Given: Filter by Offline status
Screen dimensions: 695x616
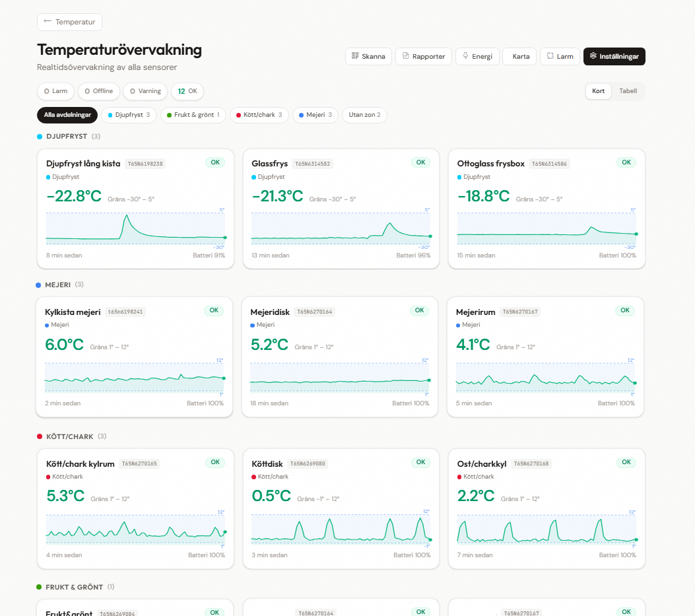Looking at the screenshot, I should (99, 91).
